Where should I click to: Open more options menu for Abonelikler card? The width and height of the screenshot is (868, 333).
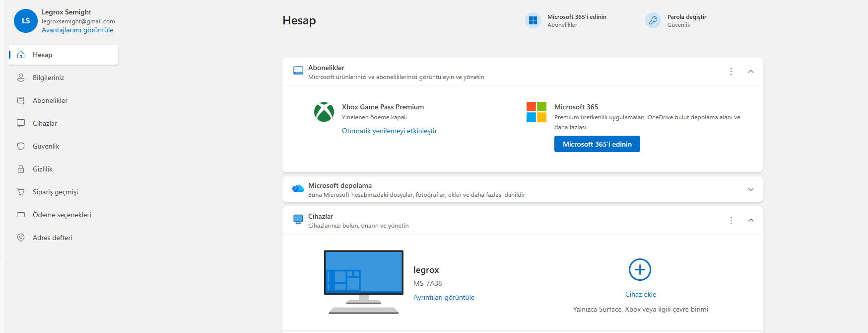point(731,72)
